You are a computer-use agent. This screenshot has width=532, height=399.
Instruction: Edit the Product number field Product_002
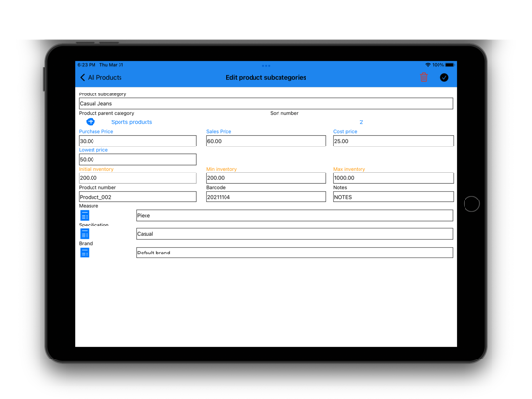(x=138, y=197)
